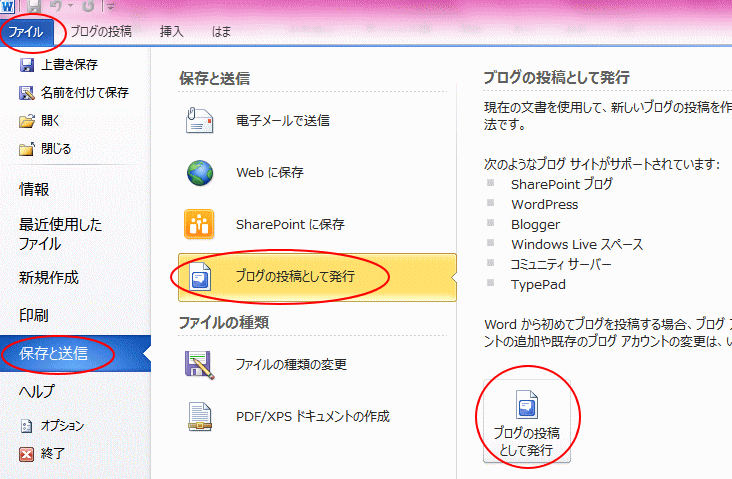Open 最近使用したファイル section
Image resolution: width=732 pixels, height=479 pixels.
pos(60,234)
